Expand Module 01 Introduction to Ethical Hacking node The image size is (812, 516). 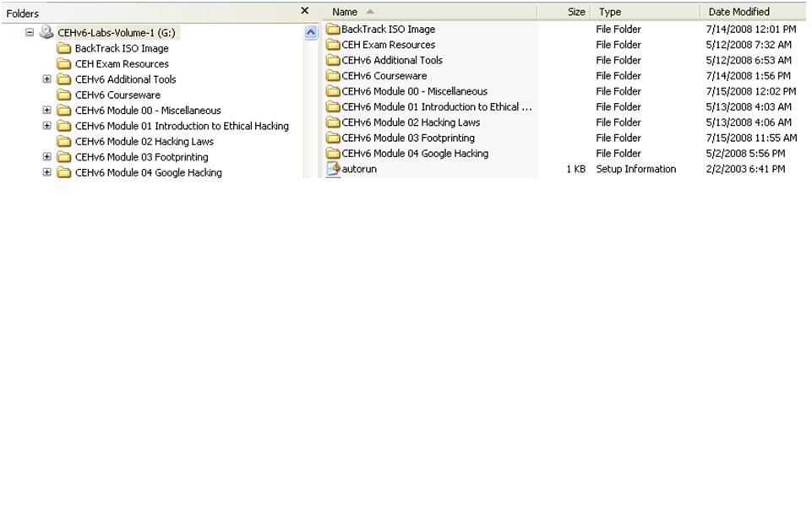coord(47,126)
